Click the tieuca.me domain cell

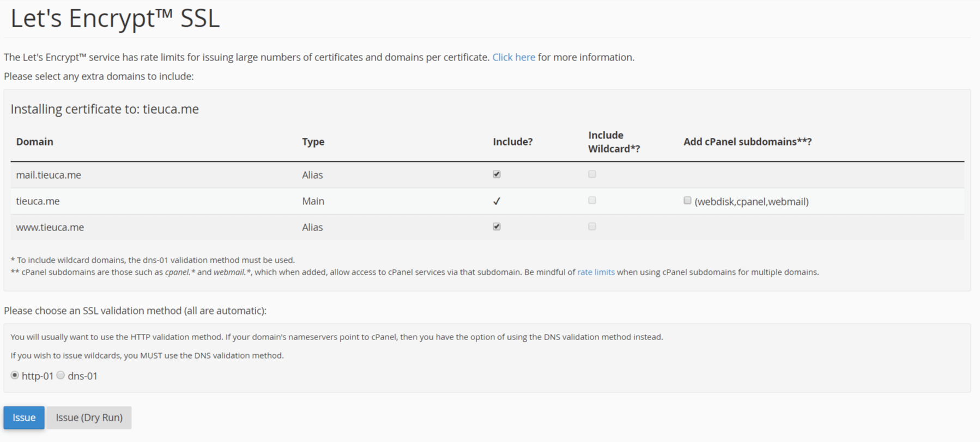tap(38, 201)
